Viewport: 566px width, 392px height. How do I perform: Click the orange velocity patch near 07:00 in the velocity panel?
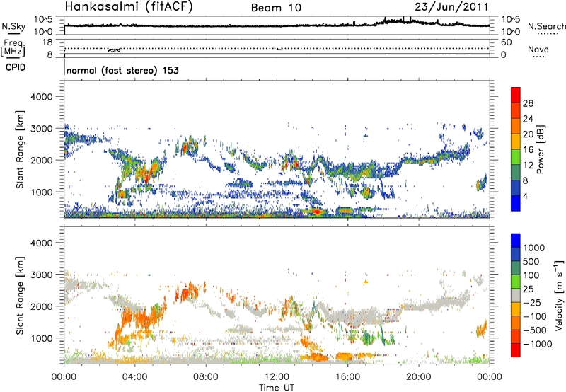coord(187,292)
